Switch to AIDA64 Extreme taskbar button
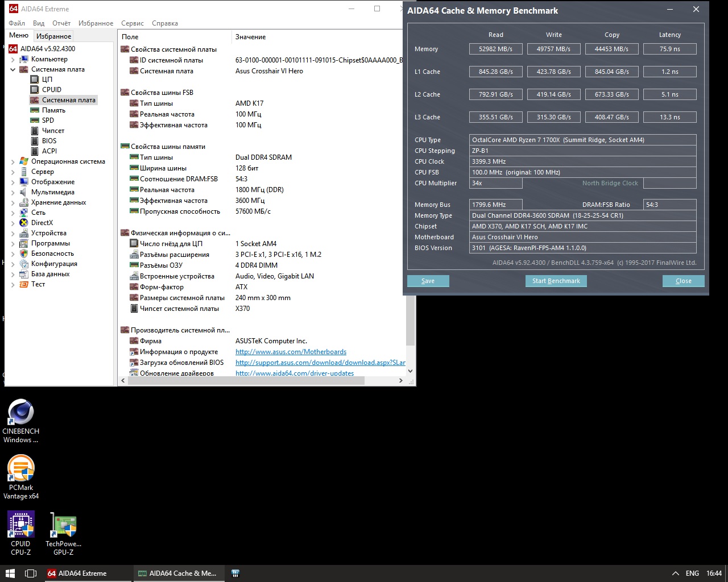This screenshot has width=728, height=582. click(x=87, y=573)
